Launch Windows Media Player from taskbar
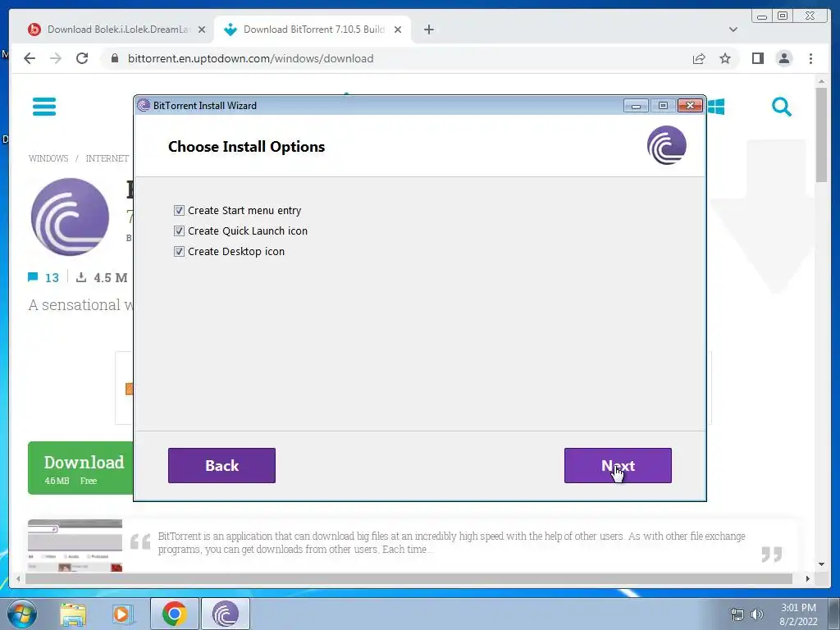 [x=123, y=614]
